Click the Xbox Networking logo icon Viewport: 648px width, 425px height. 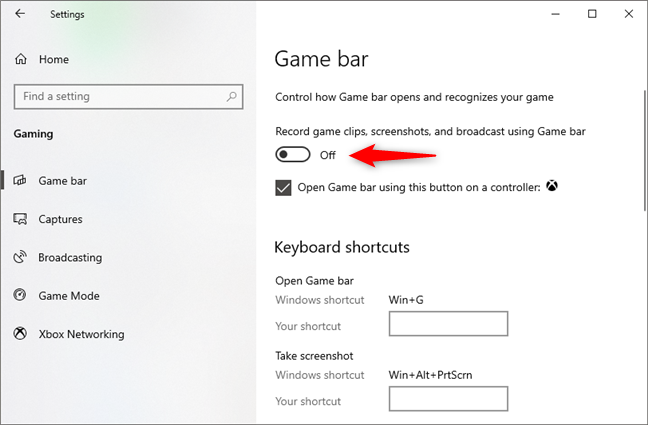(x=20, y=333)
